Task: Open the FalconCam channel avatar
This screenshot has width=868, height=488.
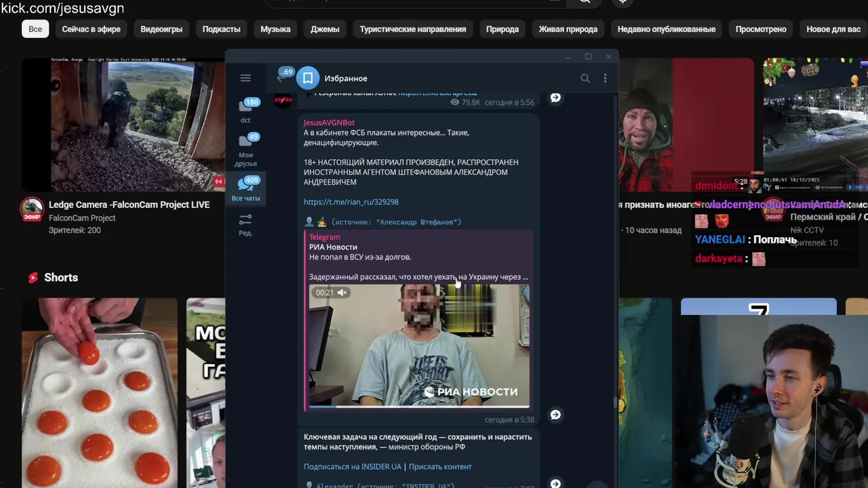Action: [31, 210]
